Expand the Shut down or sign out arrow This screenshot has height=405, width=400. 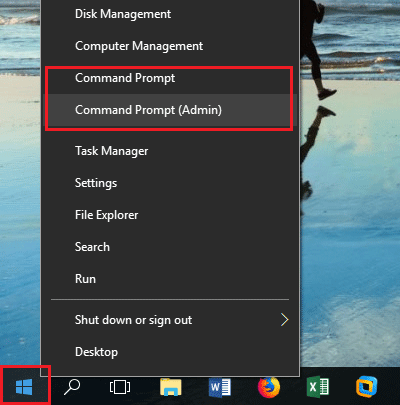pyautogui.click(x=284, y=320)
